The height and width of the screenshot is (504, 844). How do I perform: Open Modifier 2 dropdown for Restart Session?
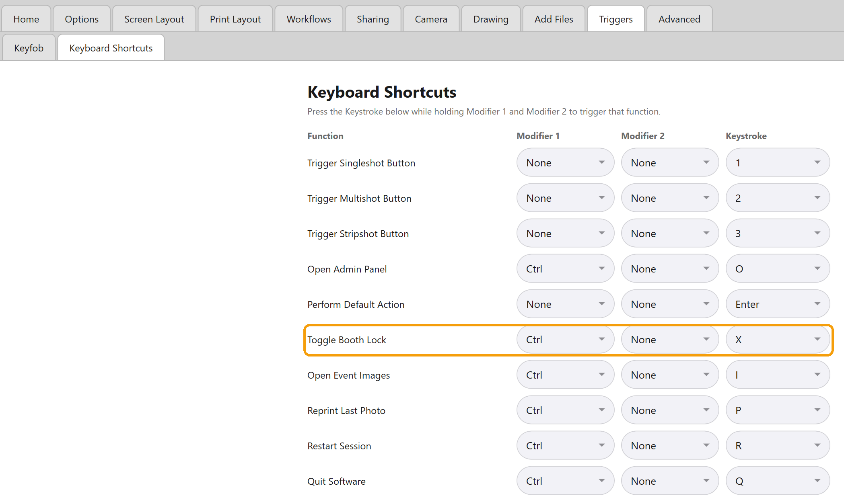click(x=670, y=445)
